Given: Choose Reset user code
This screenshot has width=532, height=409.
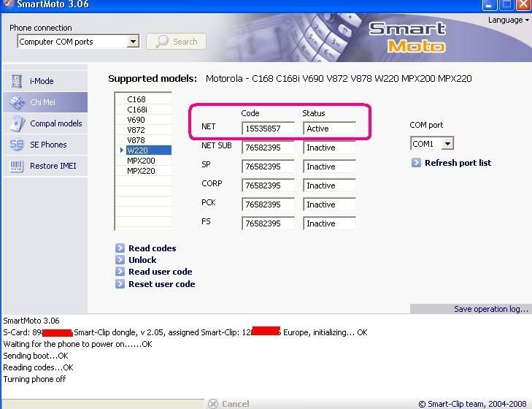Looking at the screenshot, I should point(161,284).
